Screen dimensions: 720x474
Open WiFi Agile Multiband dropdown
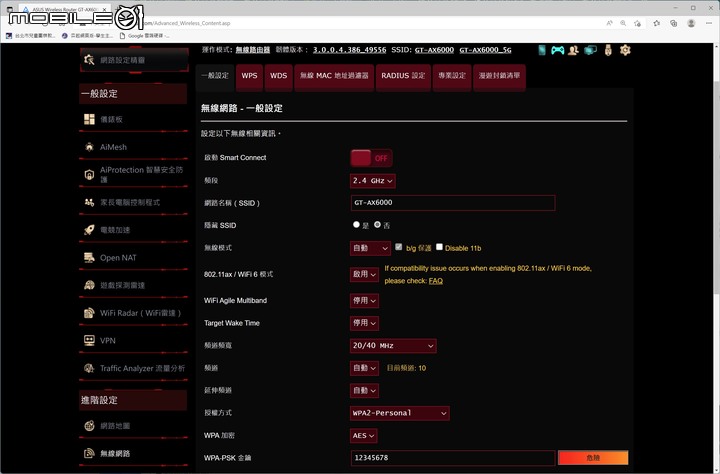tap(364, 300)
